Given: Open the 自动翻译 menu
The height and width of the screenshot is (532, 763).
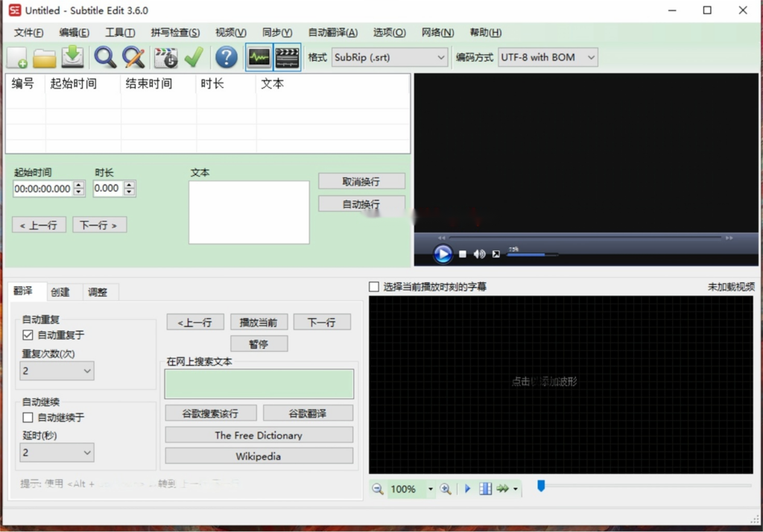Looking at the screenshot, I should 332,33.
